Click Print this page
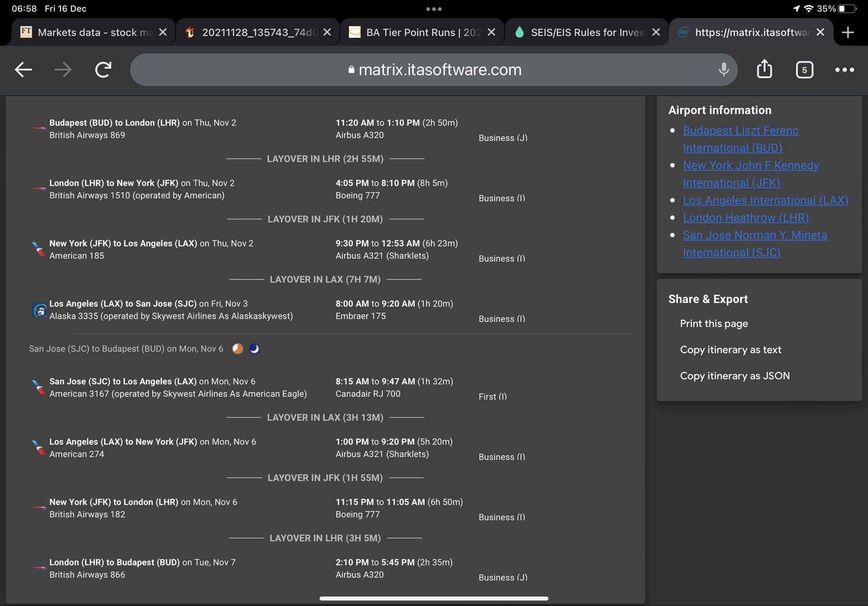This screenshot has width=868, height=606. click(x=714, y=324)
